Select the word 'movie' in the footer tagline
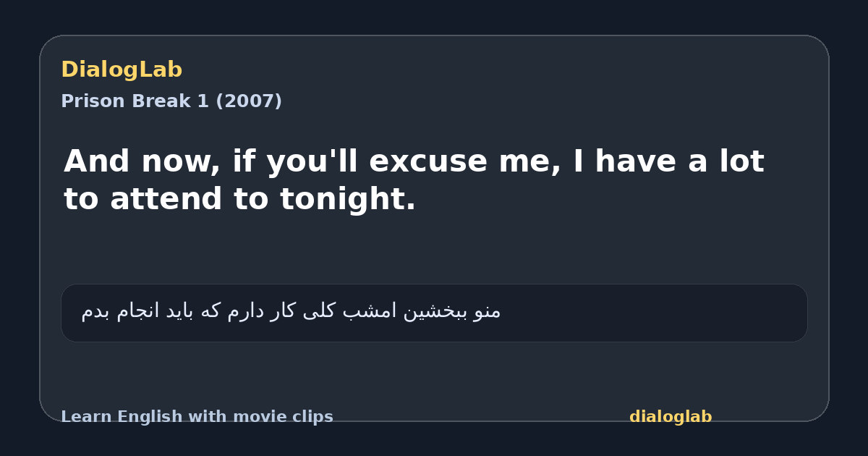Viewport: 868px width, 456px height. click(259, 417)
